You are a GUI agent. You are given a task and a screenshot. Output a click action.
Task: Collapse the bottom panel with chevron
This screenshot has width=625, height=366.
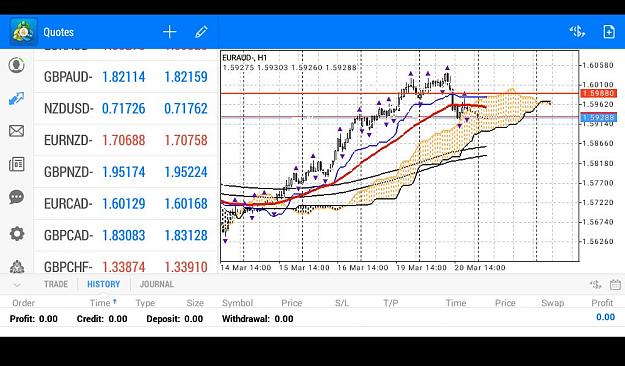[17, 285]
